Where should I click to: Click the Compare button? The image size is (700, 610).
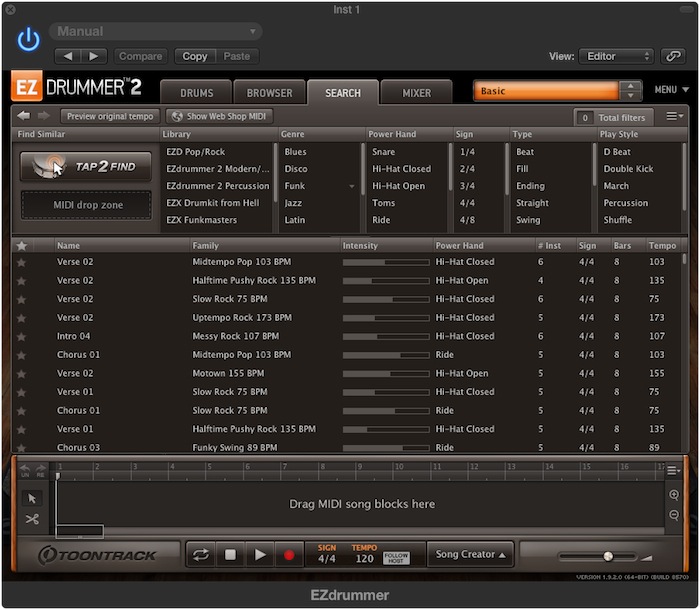coord(141,56)
